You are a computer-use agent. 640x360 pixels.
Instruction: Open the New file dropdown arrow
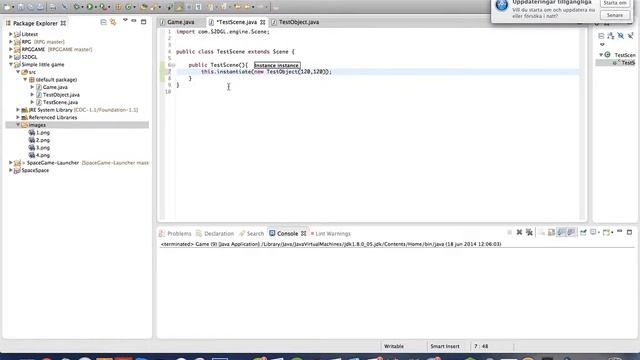click(x=13, y=7)
